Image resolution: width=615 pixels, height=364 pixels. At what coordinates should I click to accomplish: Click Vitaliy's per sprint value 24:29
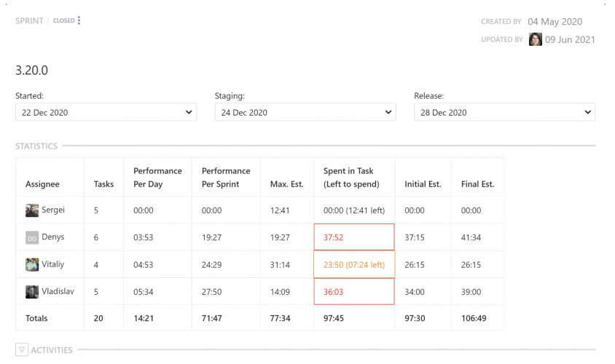(211, 265)
